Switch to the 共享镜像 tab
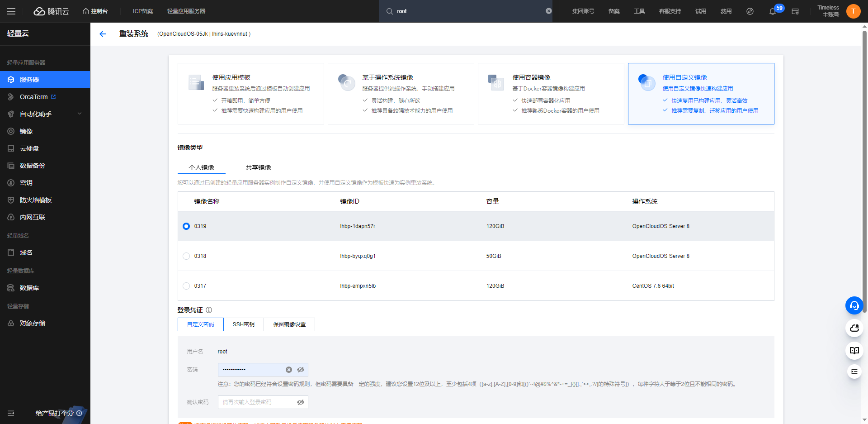 pyautogui.click(x=258, y=167)
